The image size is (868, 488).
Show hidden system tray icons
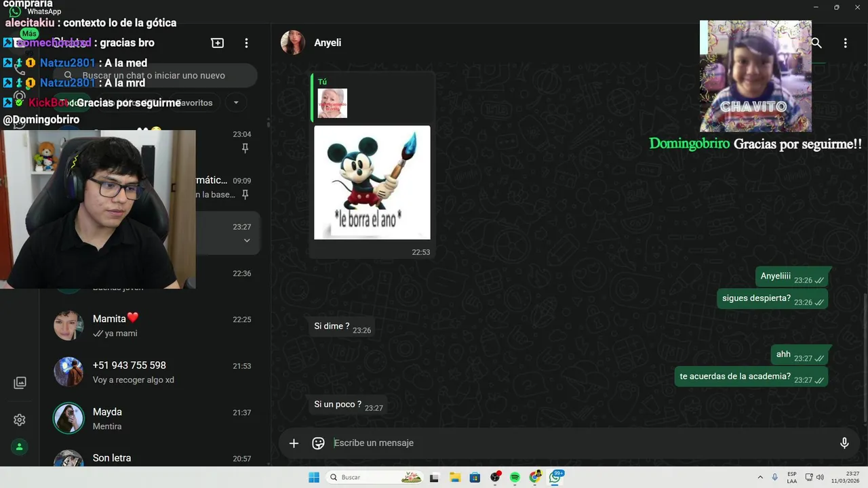tap(760, 477)
